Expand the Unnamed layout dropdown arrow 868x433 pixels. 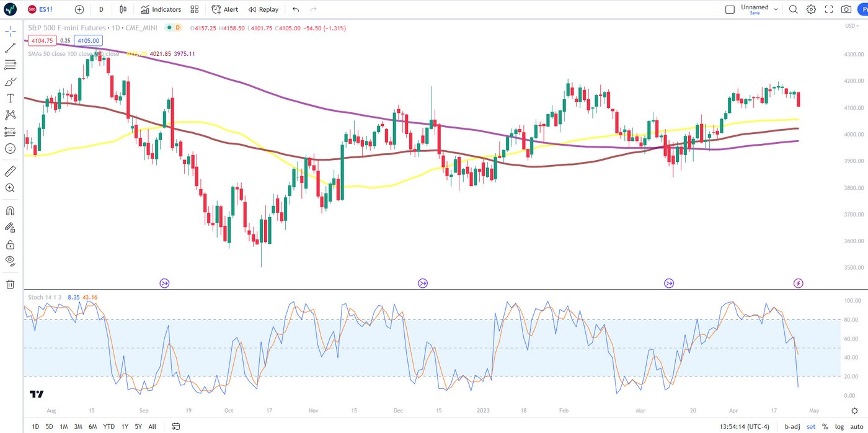[776, 9]
